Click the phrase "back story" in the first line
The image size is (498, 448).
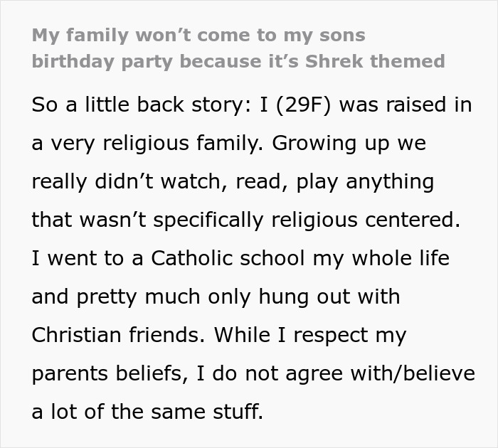point(149,104)
